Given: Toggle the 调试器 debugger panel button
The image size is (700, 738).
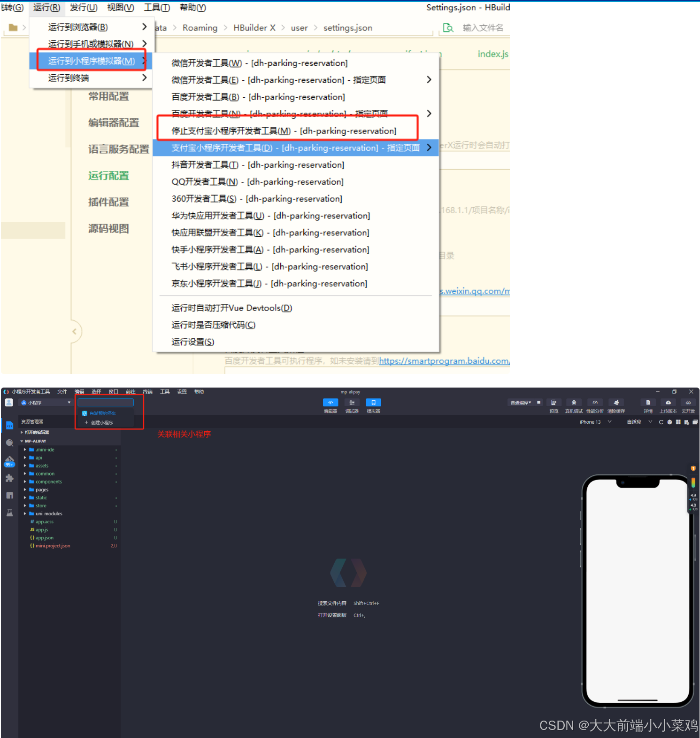Looking at the screenshot, I should click(x=352, y=403).
